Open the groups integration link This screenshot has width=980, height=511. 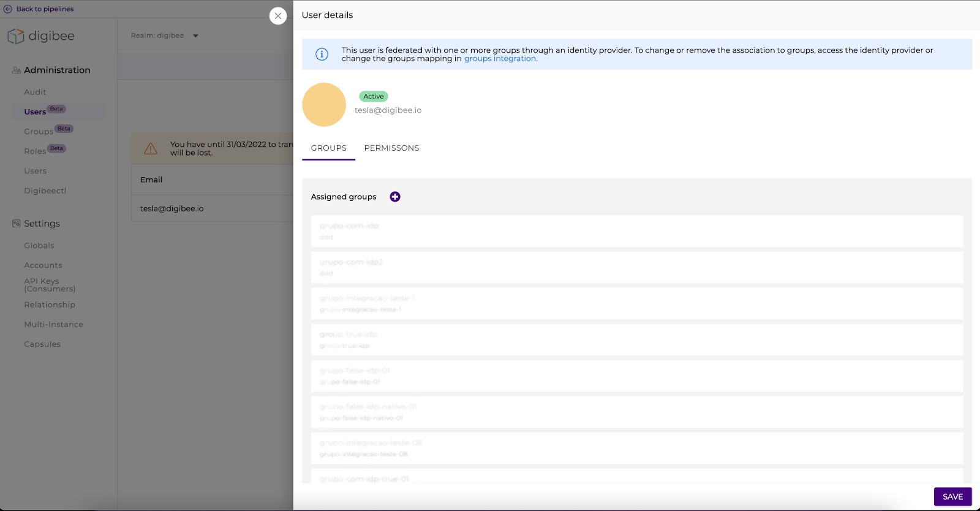tap(500, 59)
